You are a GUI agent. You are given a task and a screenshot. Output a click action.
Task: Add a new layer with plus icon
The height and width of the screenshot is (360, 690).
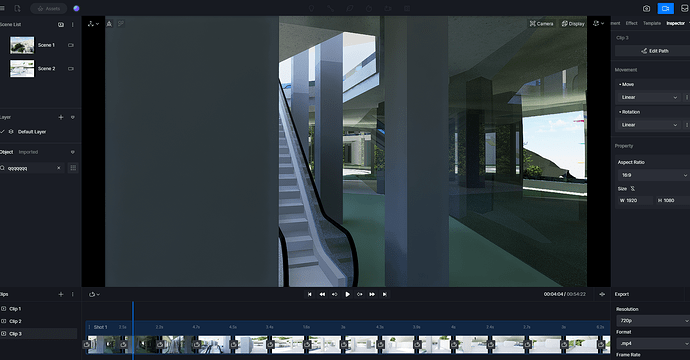pos(61,117)
